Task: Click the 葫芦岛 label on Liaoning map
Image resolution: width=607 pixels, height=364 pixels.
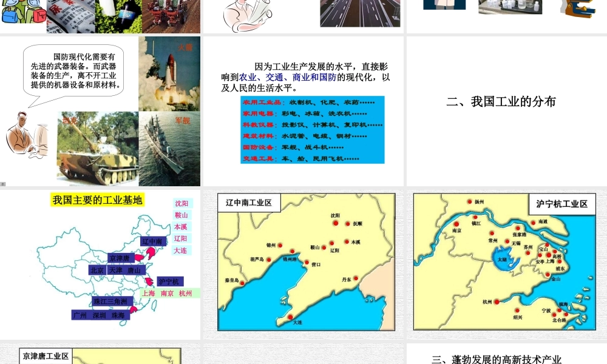Action: pyautogui.click(x=257, y=259)
